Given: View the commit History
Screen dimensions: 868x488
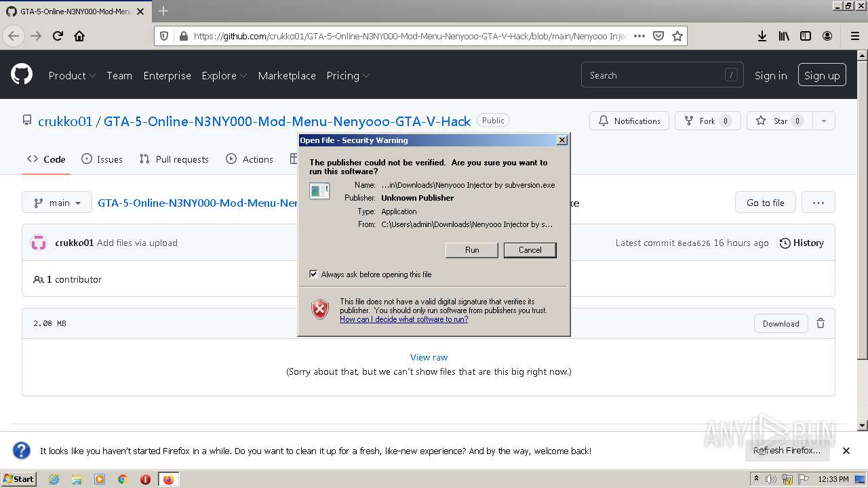Looking at the screenshot, I should point(802,243).
